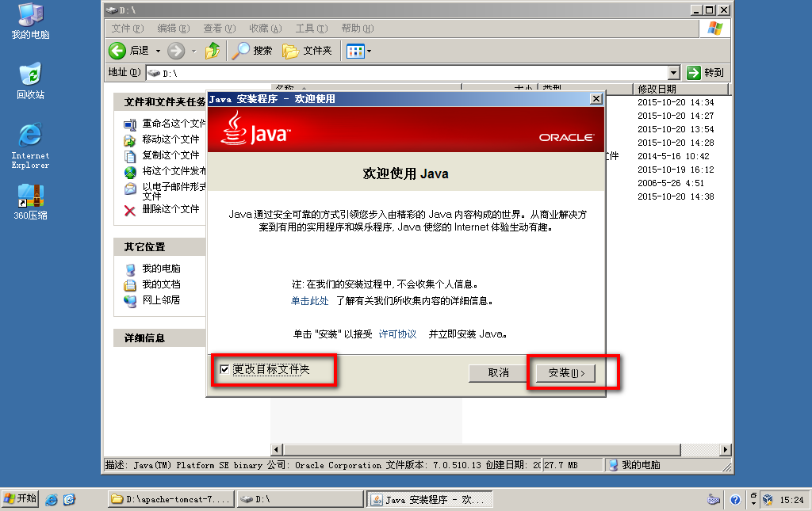812x511 pixels.
Task: Expand the Back button history dropdown
Action: pyautogui.click(x=158, y=51)
